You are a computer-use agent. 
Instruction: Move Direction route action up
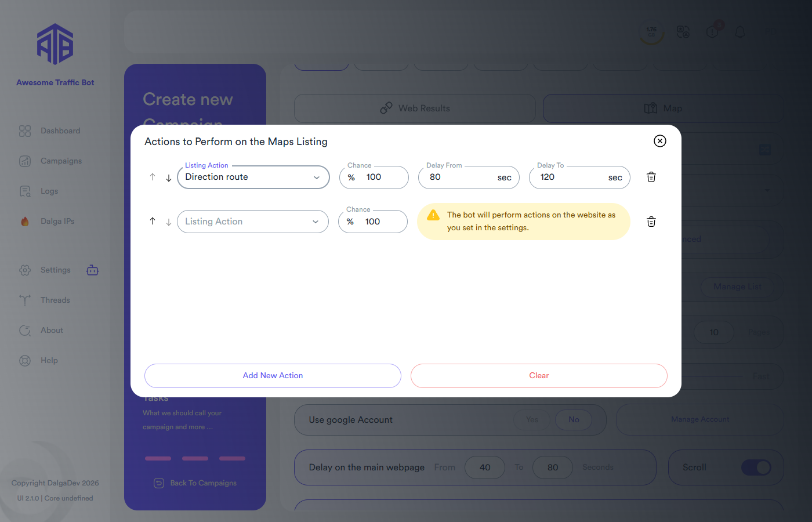(x=153, y=177)
